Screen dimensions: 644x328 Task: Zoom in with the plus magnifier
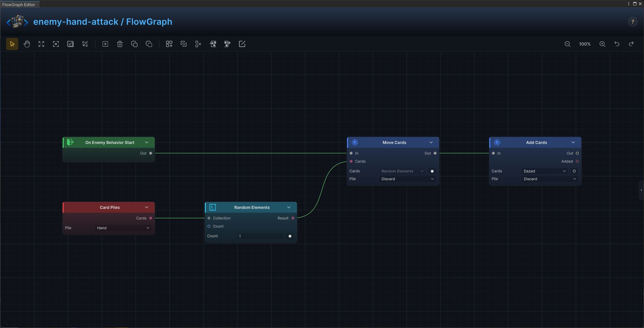602,44
